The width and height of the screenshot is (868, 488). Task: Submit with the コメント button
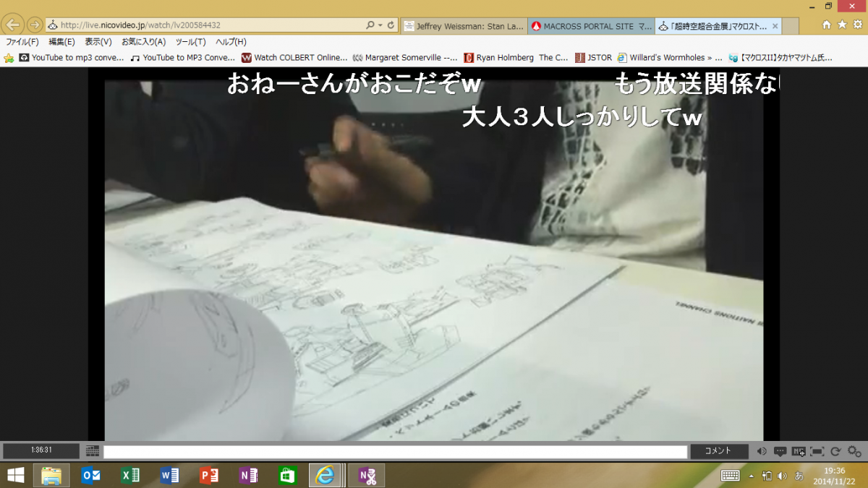click(x=719, y=451)
